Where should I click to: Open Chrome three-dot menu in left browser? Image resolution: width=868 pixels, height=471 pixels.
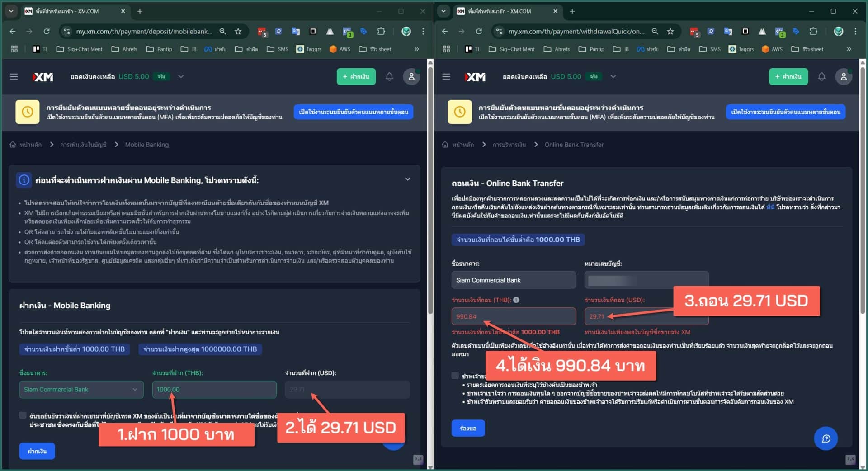[423, 31]
